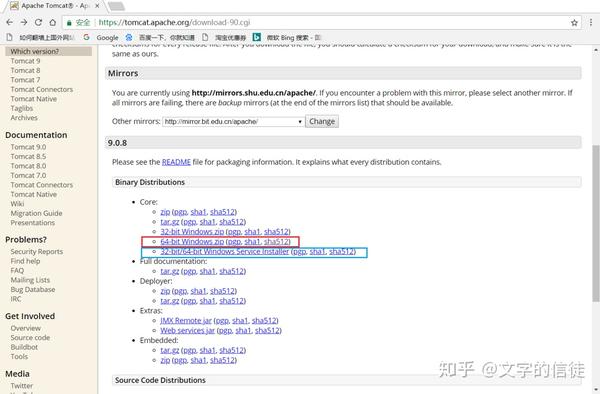Reload the page with refresh icon

(38, 23)
